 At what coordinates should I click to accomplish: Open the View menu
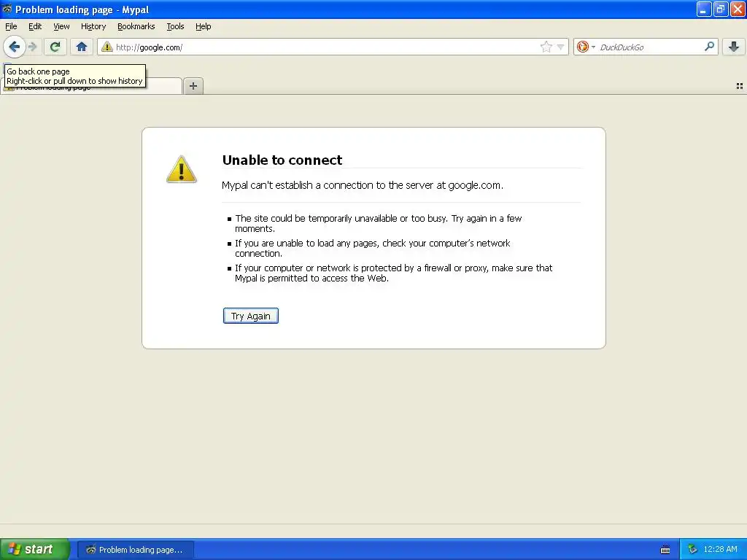[61, 26]
